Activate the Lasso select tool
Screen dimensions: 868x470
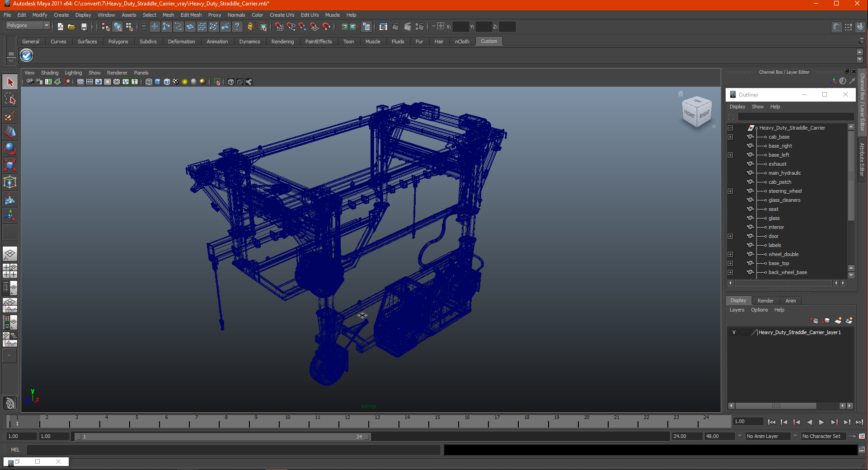(10, 99)
